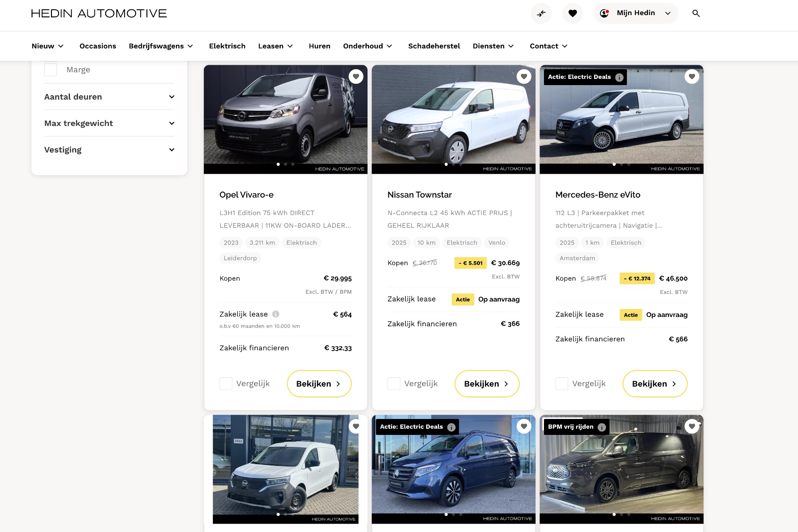Select second carousel dot on eVito photo
Screen dimensions: 798x532
pyautogui.click(x=622, y=164)
